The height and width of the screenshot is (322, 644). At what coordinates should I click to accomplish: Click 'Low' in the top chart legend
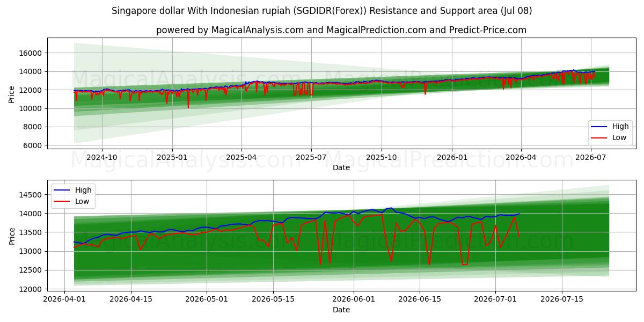click(619, 137)
